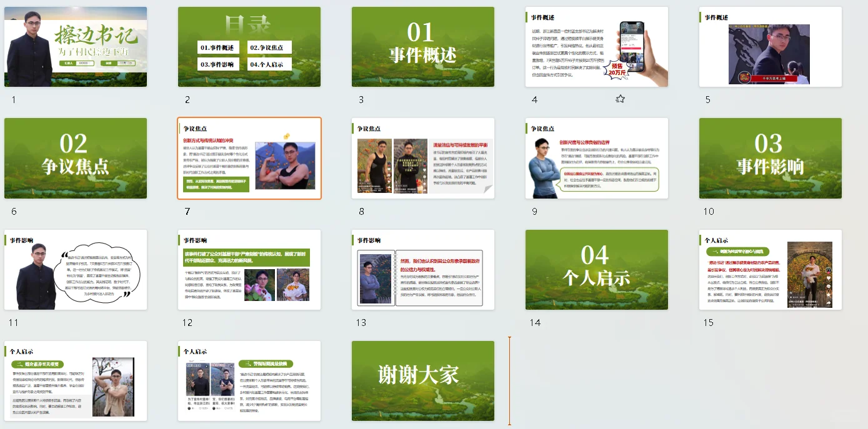Select slide 8 thumbnail with two photos
This screenshot has width=868, height=429.
coord(423,159)
